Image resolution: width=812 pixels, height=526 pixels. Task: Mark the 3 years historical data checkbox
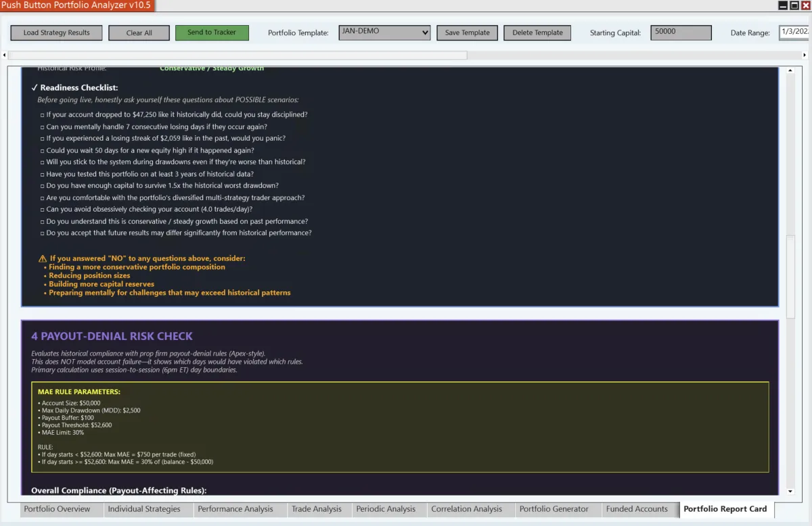[42, 174]
